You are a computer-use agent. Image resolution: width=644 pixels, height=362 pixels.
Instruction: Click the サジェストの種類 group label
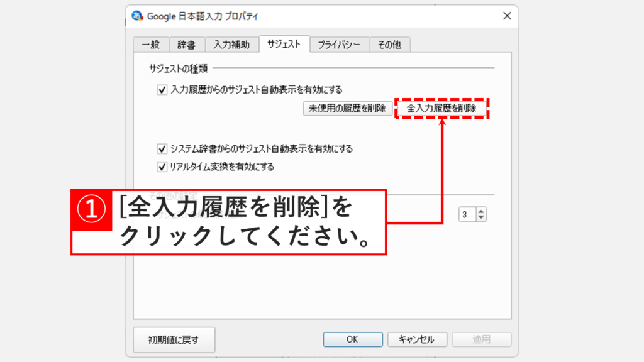(178, 69)
